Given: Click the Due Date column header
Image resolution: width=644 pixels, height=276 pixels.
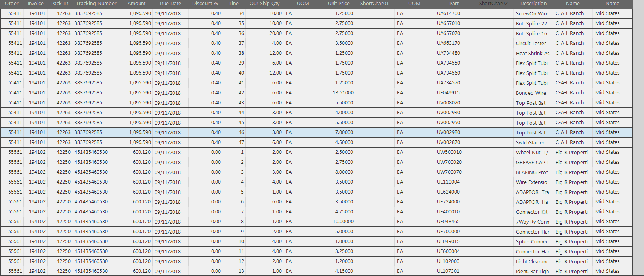Looking at the screenshot, I should tap(170, 4).
